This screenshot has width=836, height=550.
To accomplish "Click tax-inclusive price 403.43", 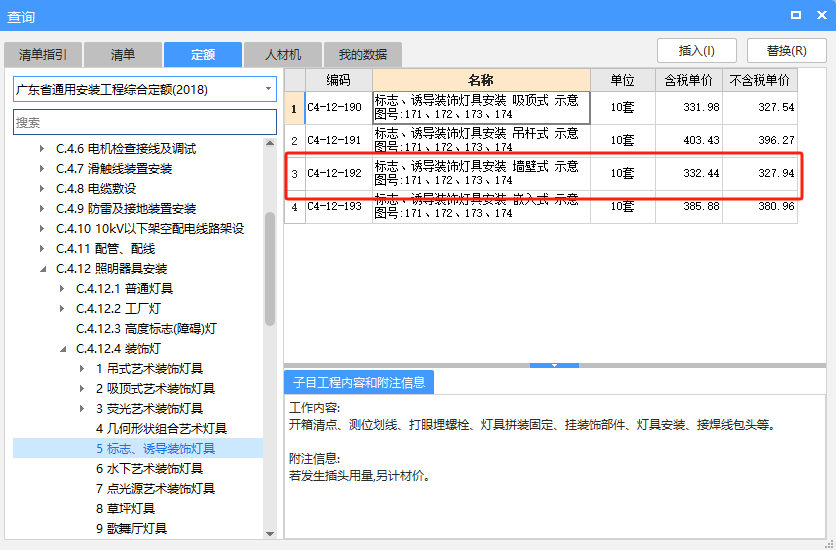I will 689,141.
